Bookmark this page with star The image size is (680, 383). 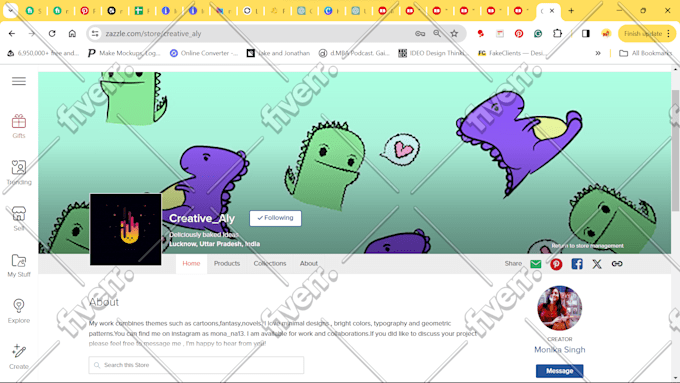click(x=454, y=33)
